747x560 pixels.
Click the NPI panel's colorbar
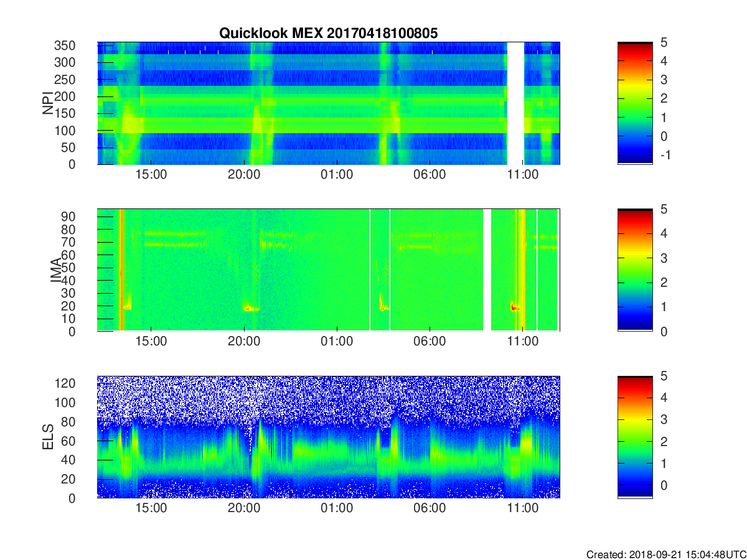coord(635,103)
